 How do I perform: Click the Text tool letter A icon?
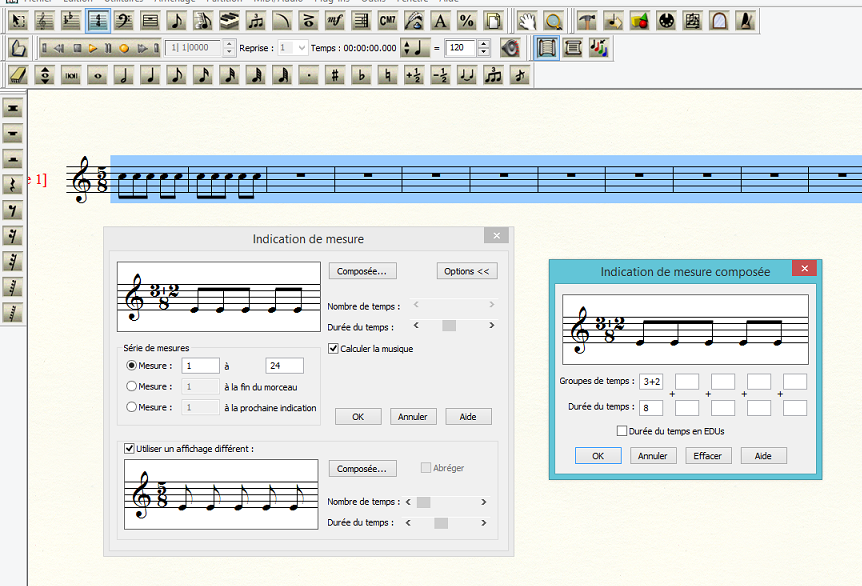439,20
